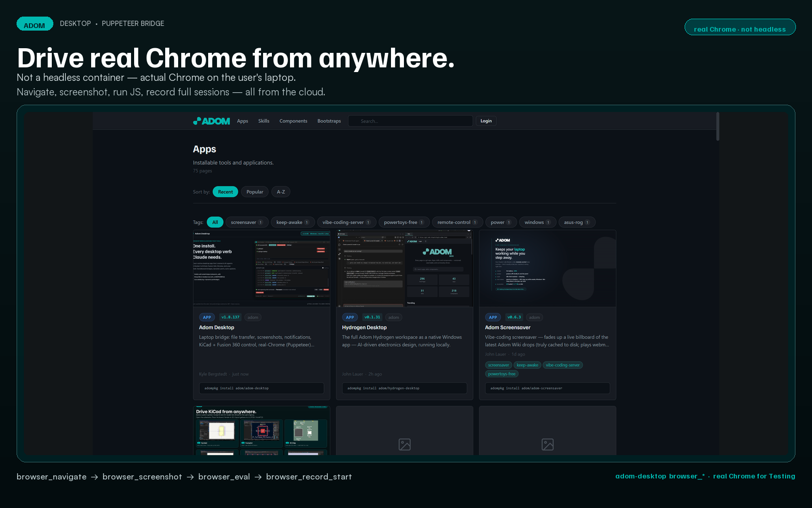Filter by the power tag
Viewport: 812px width, 508px height.
(500, 222)
